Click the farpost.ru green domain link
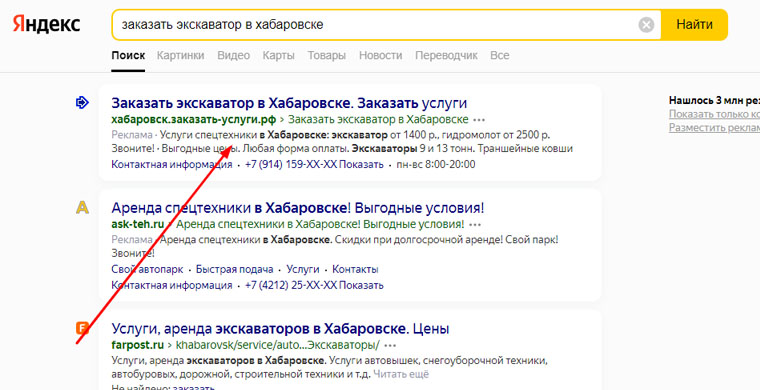Screen dimensions: 760x390 point(138,345)
